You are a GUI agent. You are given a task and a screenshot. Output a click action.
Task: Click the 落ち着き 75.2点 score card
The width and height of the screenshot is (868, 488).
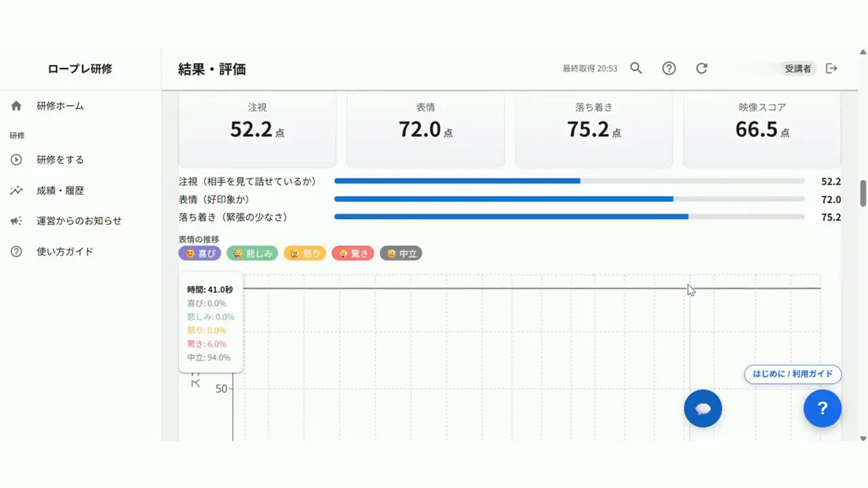593,129
